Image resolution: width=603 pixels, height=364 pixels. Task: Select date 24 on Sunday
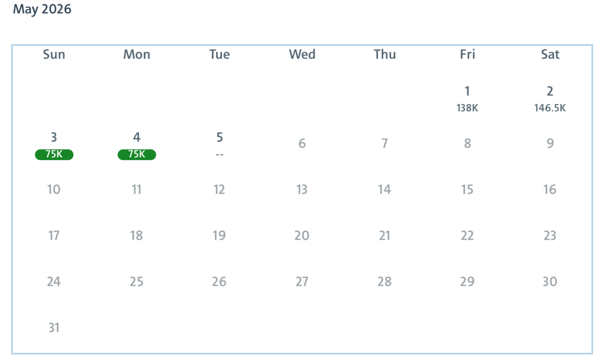pyautogui.click(x=54, y=281)
